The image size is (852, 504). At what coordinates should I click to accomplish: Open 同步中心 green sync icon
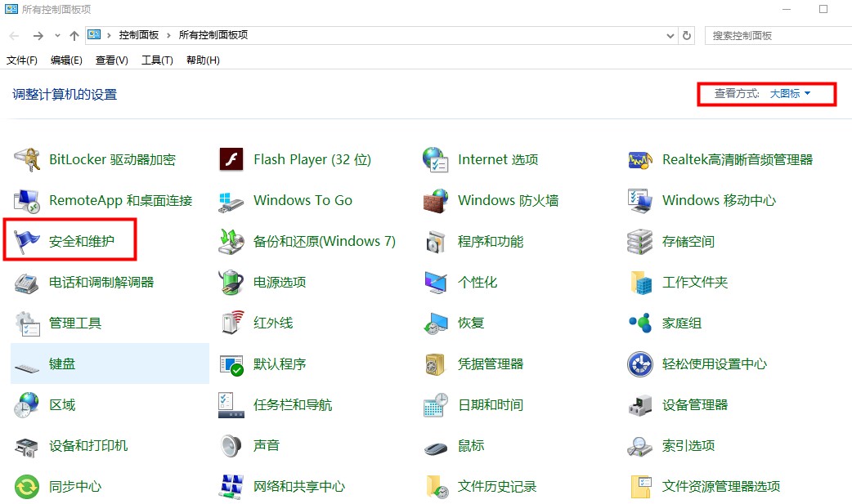tap(27, 487)
